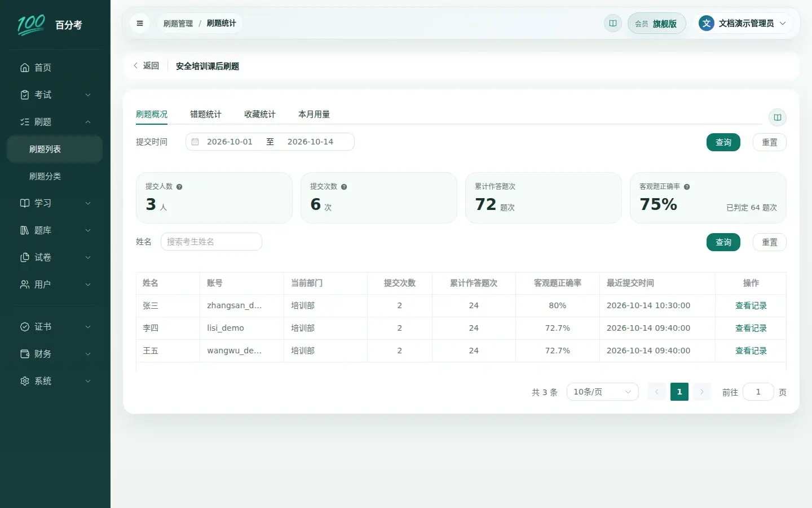
Task: Focus the 搜索考生姓名 input field
Action: click(211, 242)
